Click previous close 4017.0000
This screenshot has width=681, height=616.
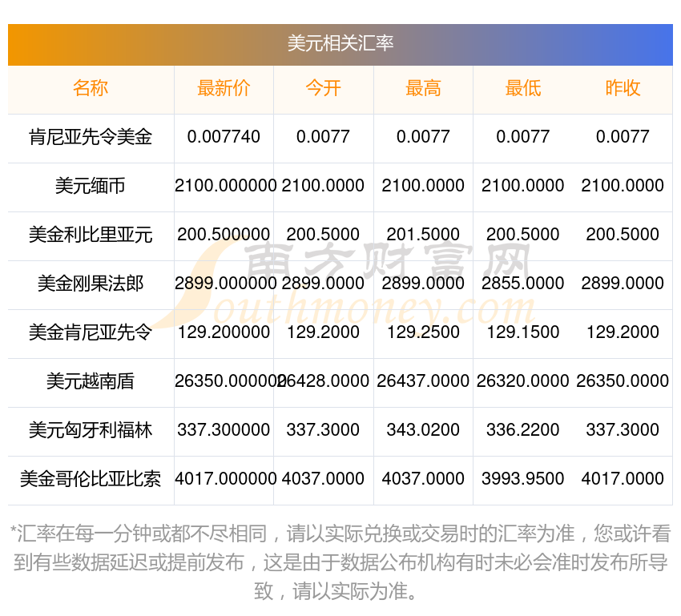click(x=623, y=479)
